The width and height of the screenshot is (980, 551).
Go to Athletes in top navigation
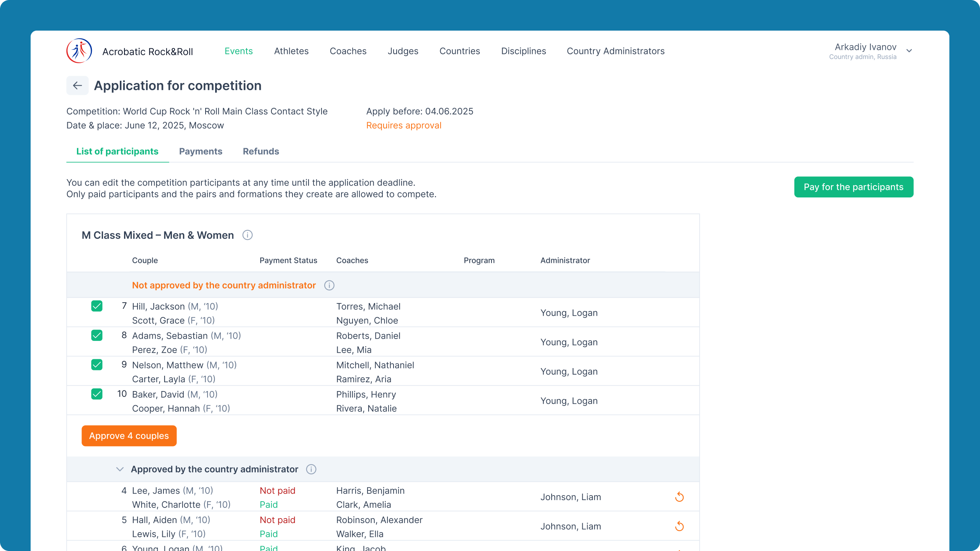tap(291, 51)
